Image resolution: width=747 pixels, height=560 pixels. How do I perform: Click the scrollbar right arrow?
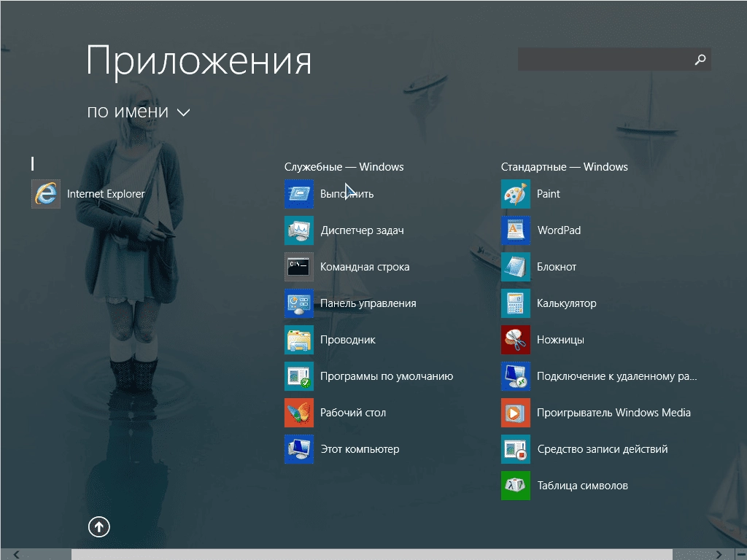[x=719, y=554]
